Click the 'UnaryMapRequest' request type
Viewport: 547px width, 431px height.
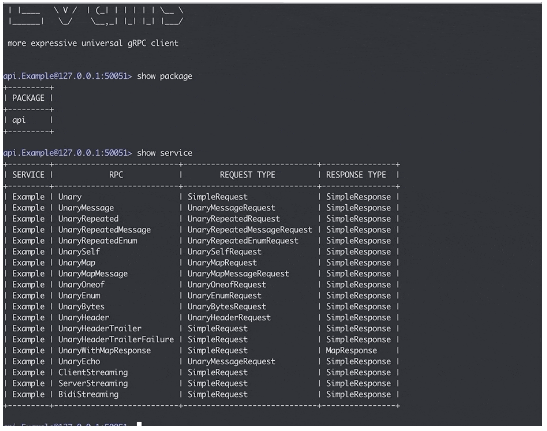pos(222,263)
